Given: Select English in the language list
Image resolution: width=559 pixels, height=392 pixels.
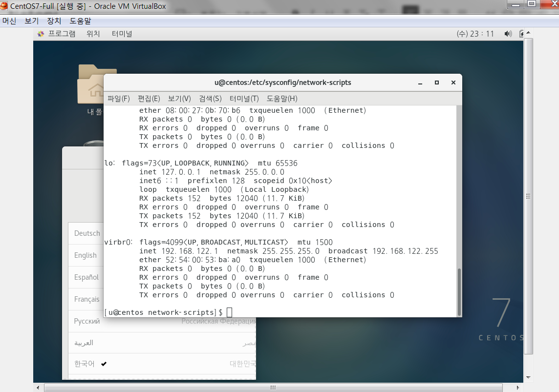Looking at the screenshot, I should 85,255.
